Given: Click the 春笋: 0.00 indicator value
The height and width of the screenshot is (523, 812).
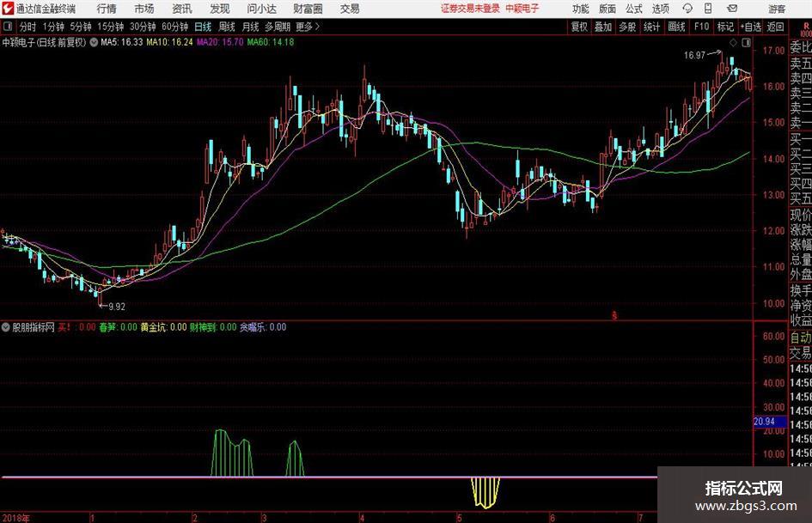Looking at the screenshot, I should (x=118, y=327).
